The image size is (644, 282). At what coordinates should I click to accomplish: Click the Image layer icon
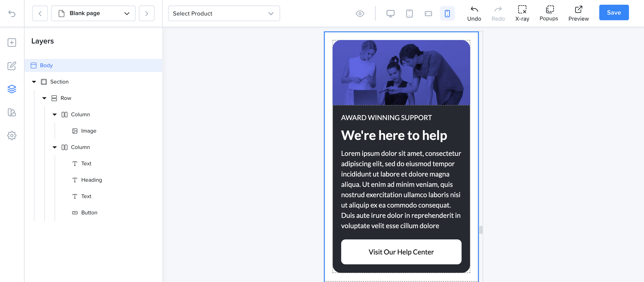(75, 131)
